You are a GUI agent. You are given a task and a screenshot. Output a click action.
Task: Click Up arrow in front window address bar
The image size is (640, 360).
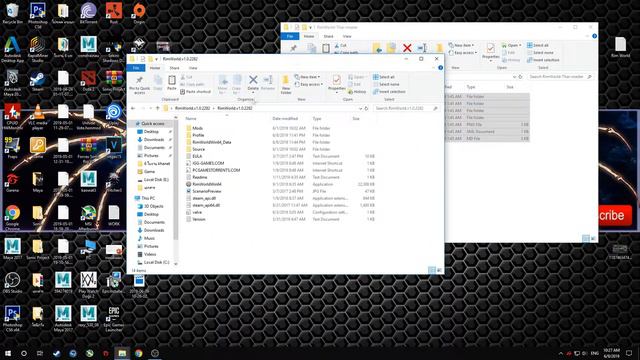(158, 108)
